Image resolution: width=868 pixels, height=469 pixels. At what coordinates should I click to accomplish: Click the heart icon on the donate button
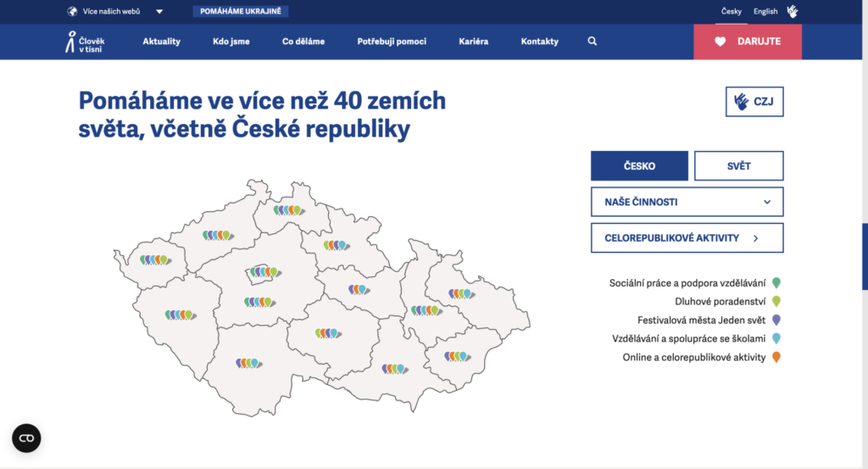pos(720,42)
